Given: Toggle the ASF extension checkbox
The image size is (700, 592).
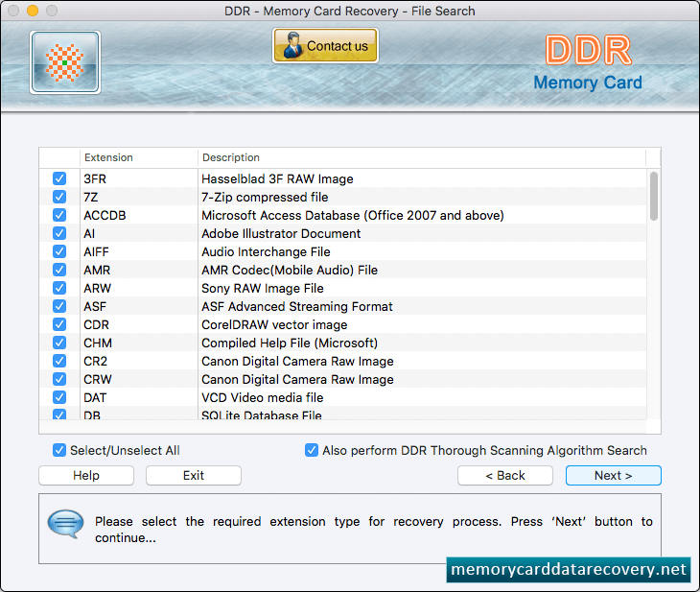Looking at the screenshot, I should tap(59, 306).
